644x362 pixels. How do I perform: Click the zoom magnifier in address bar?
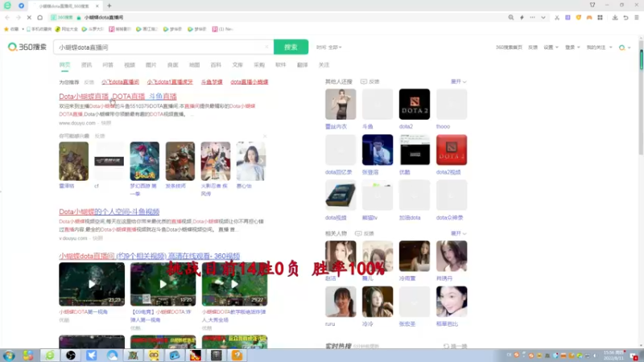pyautogui.click(x=511, y=17)
